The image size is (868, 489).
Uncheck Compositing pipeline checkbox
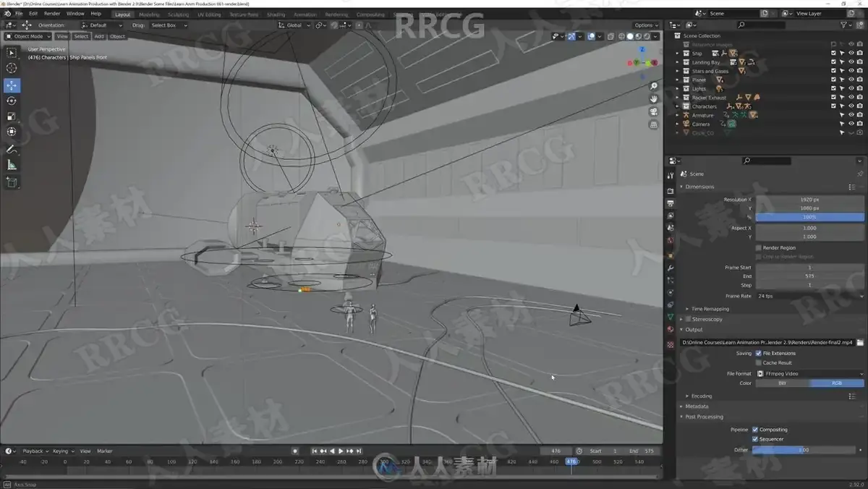tap(755, 430)
